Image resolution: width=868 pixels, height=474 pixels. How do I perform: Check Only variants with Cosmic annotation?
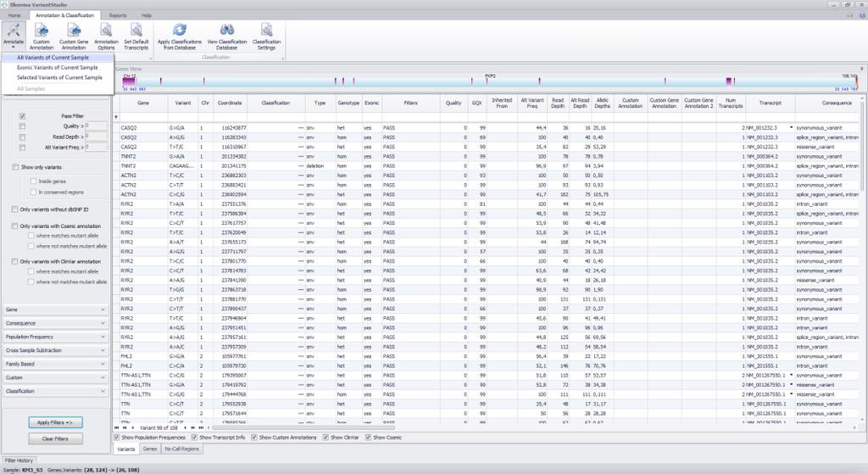[14, 226]
